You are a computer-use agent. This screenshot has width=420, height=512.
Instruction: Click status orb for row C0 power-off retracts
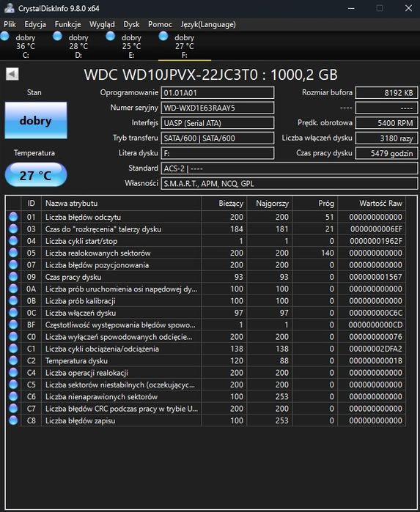point(13,337)
